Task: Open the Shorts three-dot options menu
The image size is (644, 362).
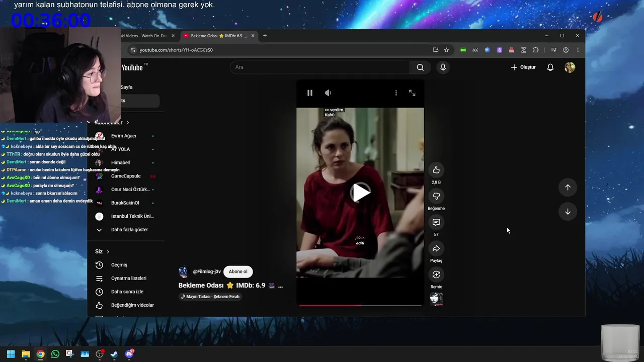Action: pyautogui.click(x=396, y=93)
